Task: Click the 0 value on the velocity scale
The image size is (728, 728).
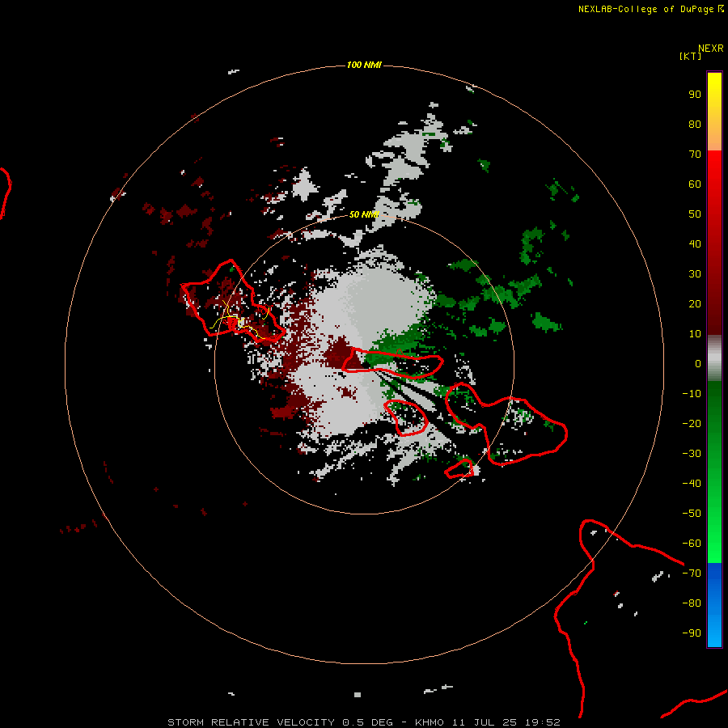Action: coord(698,364)
